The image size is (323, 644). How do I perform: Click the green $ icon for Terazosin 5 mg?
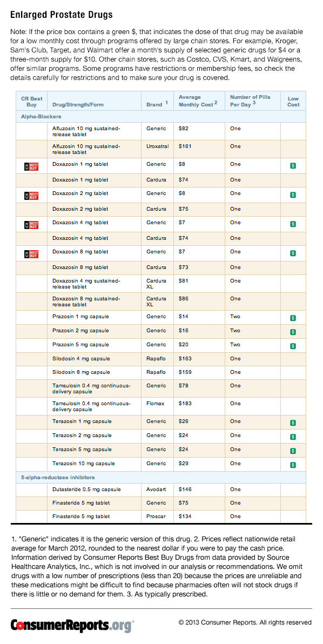tap(293, 451)
